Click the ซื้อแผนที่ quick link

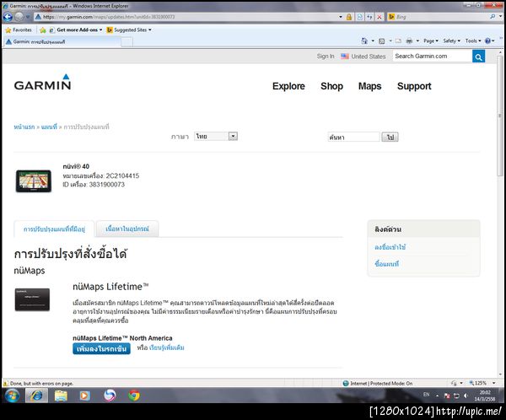[386, 264]
